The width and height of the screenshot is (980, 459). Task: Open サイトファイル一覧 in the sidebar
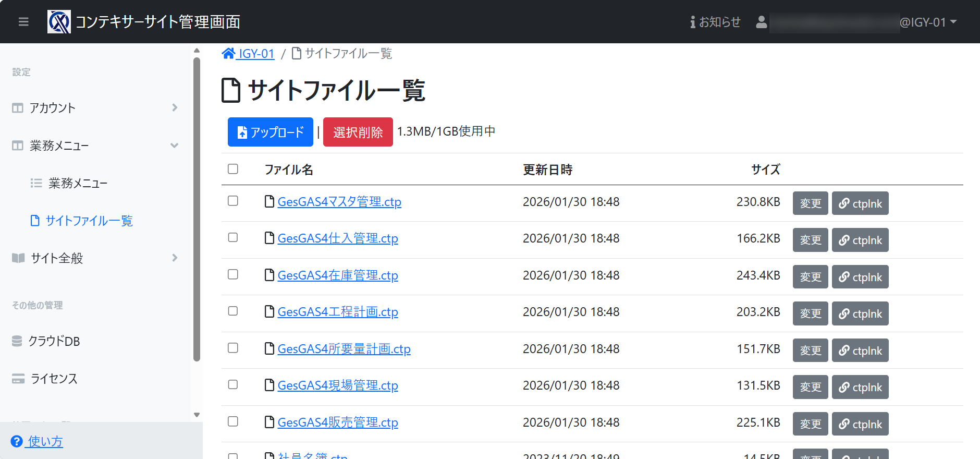pos(89,221)
